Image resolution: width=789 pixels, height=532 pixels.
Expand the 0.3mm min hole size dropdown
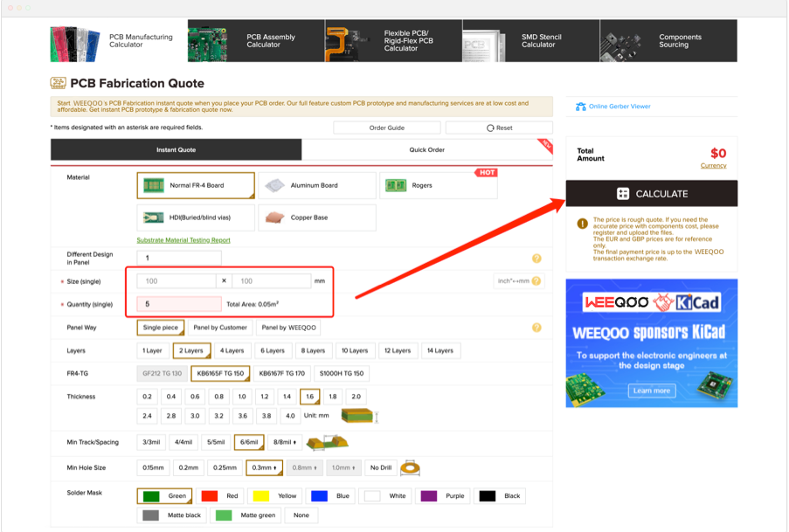[264, 468]
